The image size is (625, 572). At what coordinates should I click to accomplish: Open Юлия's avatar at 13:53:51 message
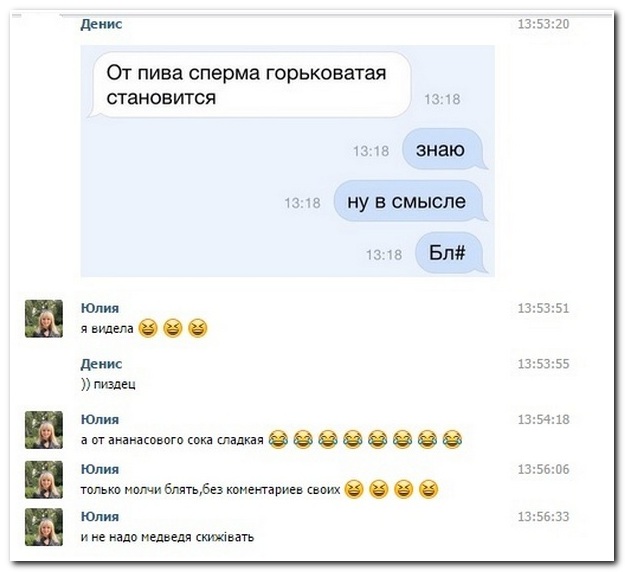point(44,318)
